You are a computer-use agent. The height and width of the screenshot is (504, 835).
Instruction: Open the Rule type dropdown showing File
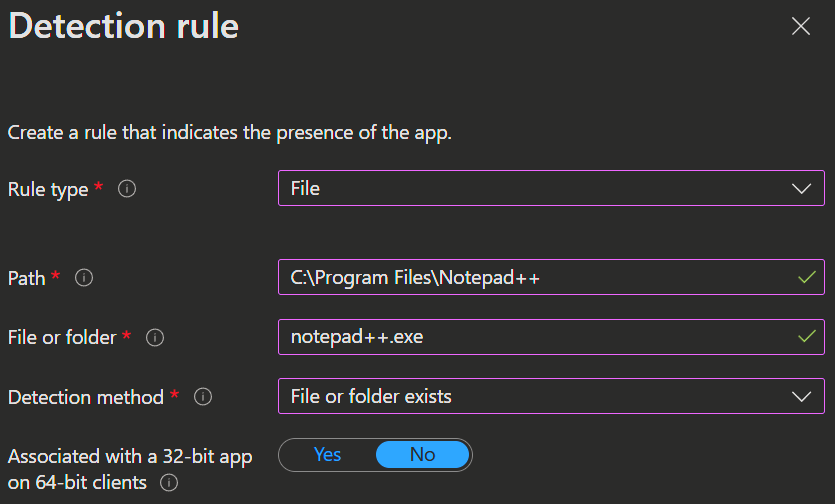pyautogui.click(x=551, y=188)
